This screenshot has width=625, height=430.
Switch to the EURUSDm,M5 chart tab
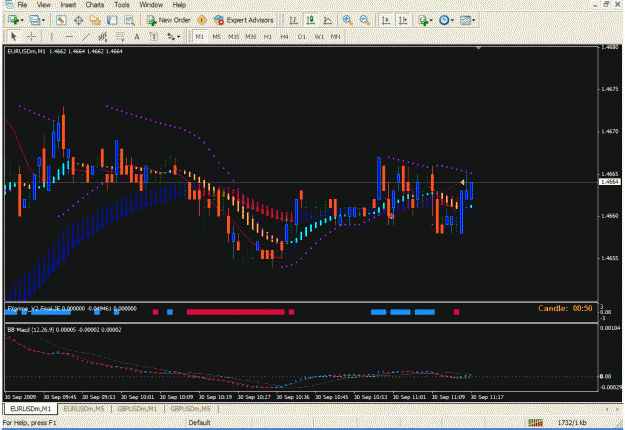tap(84, 408)
